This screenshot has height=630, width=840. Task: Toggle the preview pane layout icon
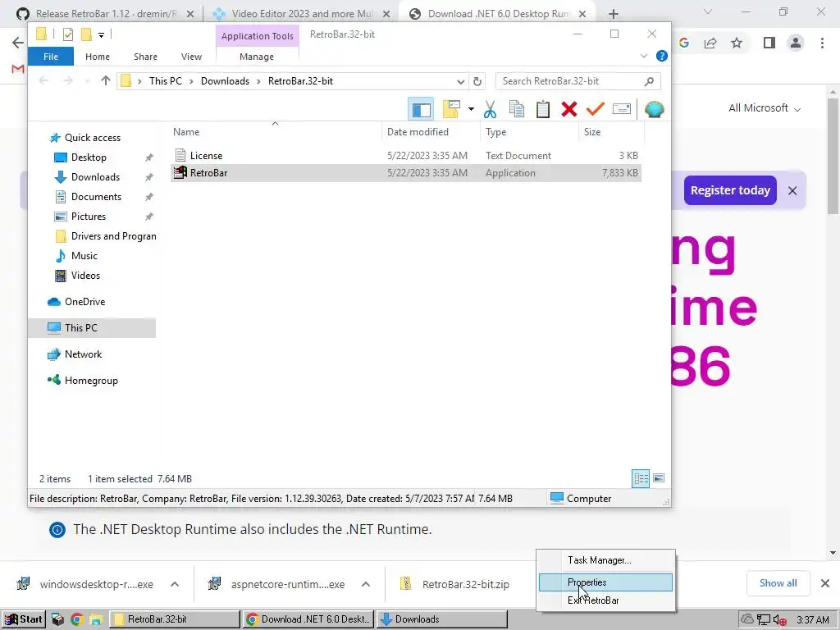(x=421, y=109)
